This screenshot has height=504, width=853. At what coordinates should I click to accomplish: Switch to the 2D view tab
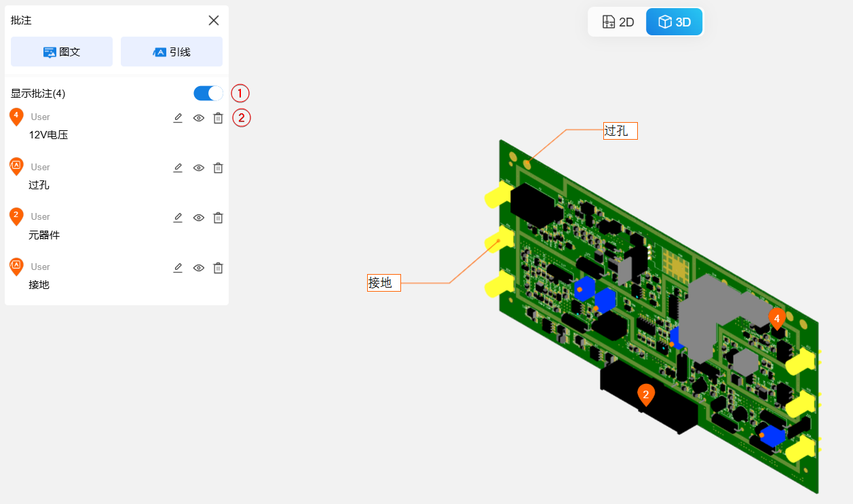coord(618,22)
